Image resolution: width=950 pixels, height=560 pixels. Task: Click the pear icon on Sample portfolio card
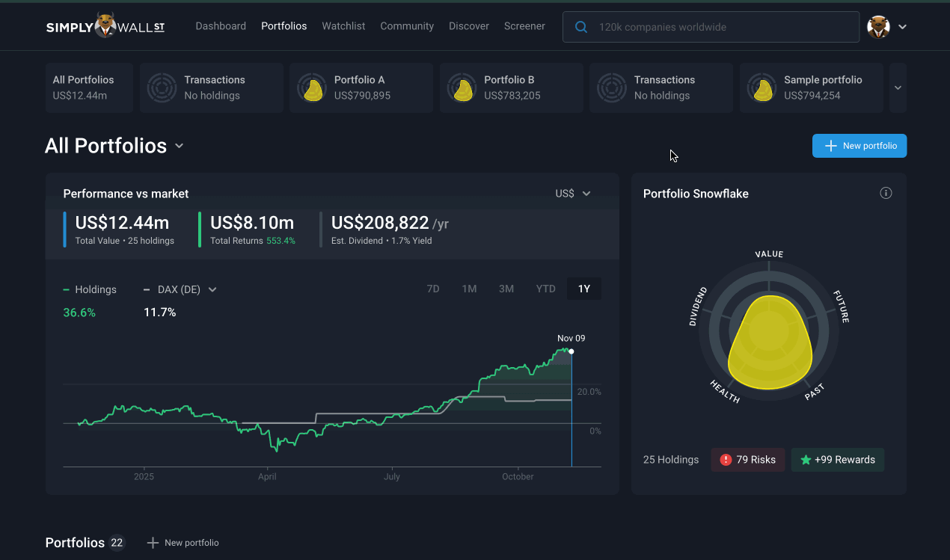(x=762, y=87)
